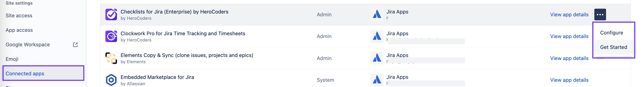View app details for Elements Copy & Sync

tap(569, 58)
